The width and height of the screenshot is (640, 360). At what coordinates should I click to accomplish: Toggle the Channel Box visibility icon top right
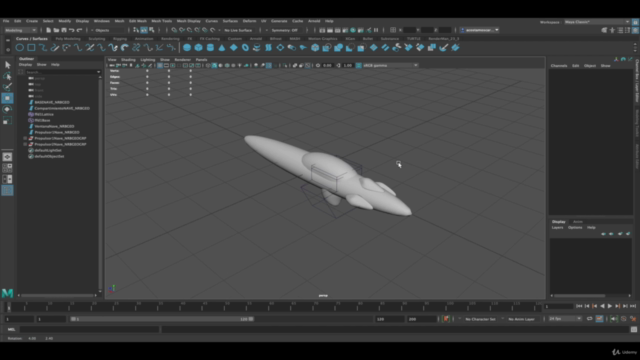tap(636, 30)
